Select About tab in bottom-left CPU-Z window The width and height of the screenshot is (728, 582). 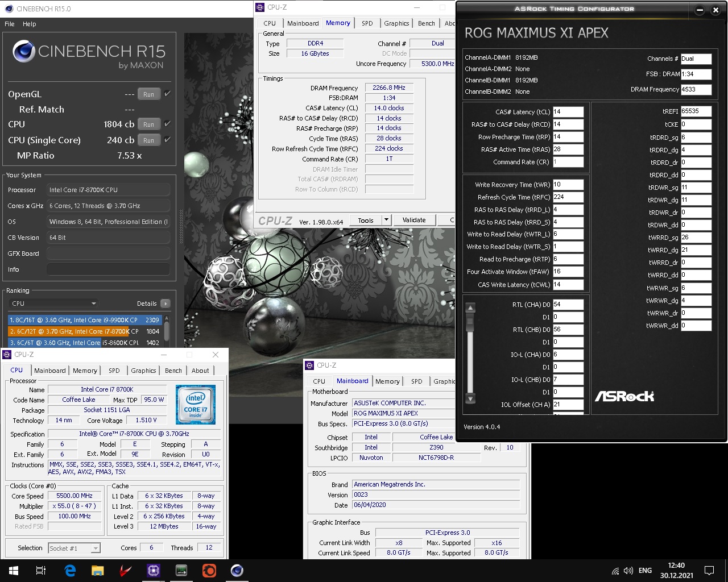click(x=200, y=371)
